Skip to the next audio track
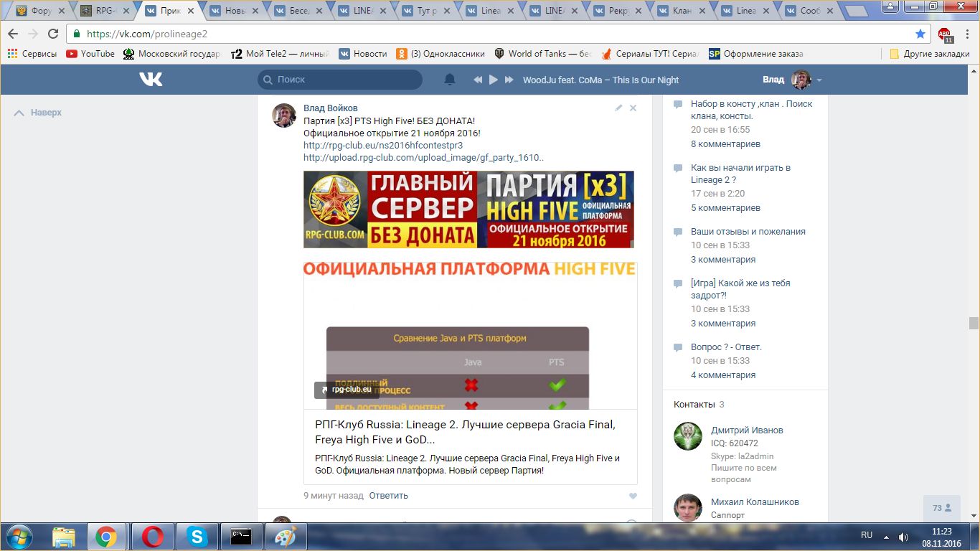 [x=509, y=80]
